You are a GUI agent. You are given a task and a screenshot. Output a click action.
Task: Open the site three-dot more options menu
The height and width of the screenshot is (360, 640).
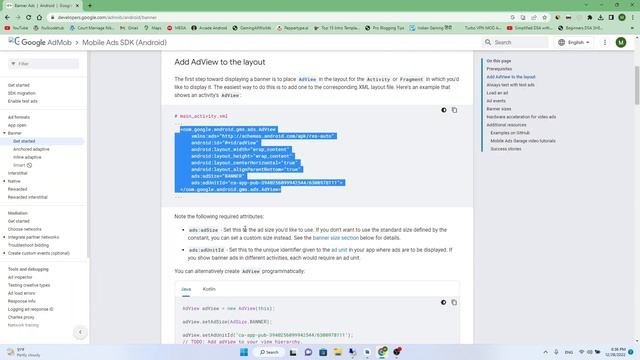point(605,42)
